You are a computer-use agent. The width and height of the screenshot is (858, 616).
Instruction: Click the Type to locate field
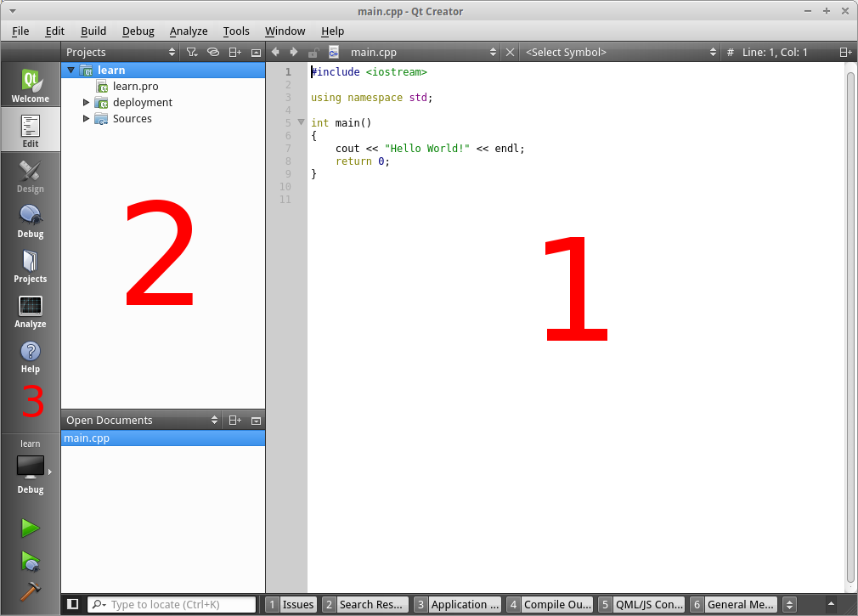180,605
